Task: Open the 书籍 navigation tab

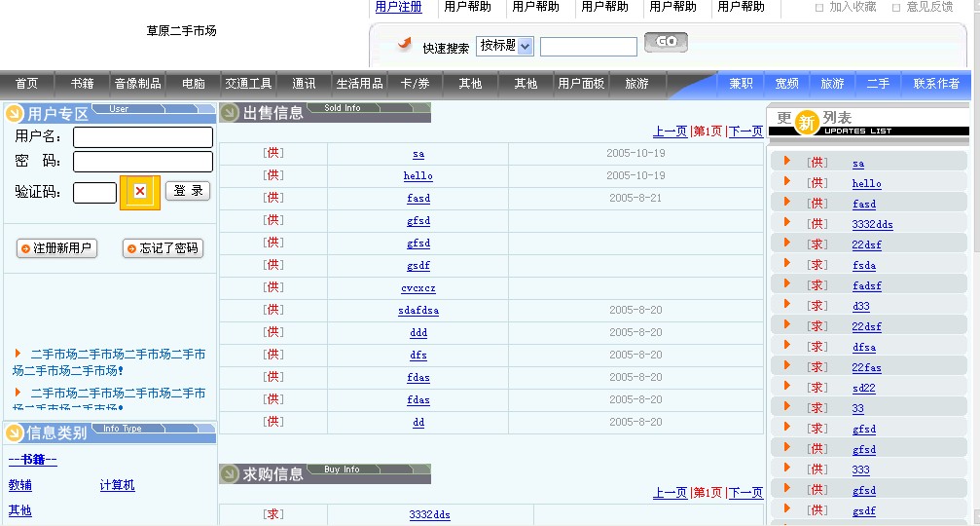Action: click(x=82, y=84)
